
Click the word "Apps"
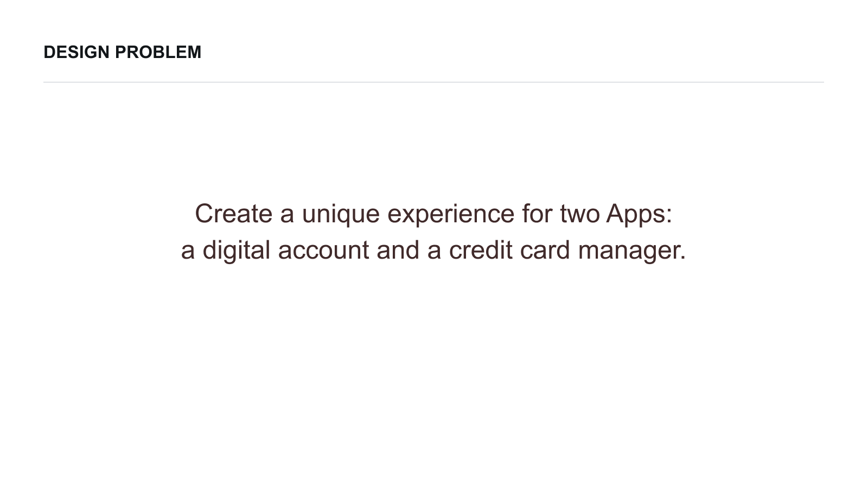click(635, 214)
